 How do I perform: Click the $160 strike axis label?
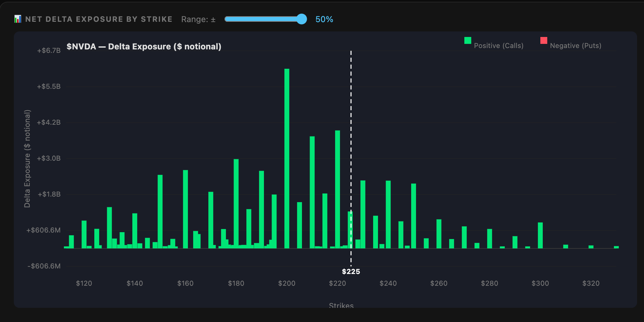(186, 283)
